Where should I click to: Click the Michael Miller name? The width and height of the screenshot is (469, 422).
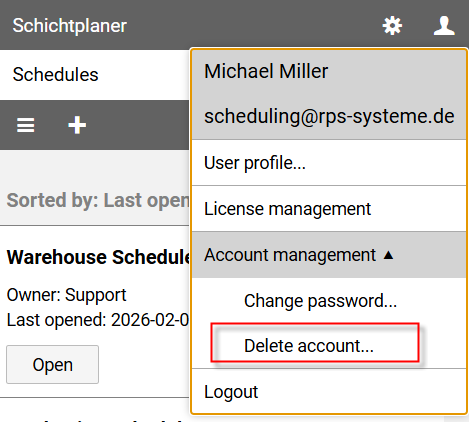tap(266, 71)
